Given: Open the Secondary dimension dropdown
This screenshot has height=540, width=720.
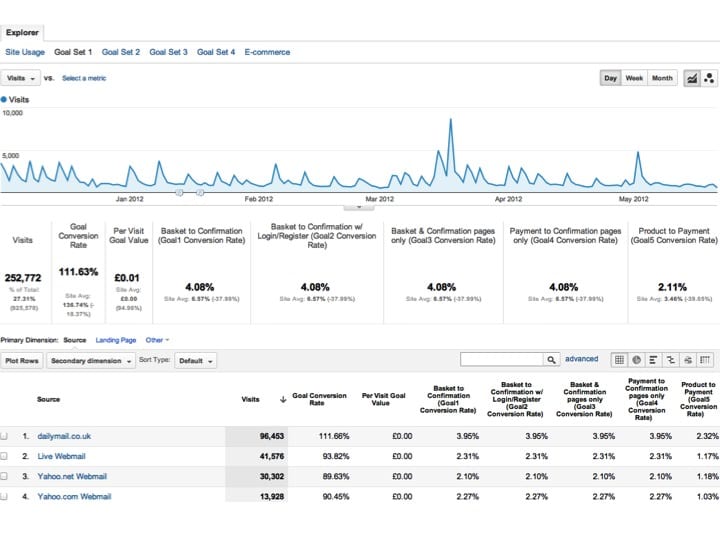Looking at the screenshot, I should (90, 361).
